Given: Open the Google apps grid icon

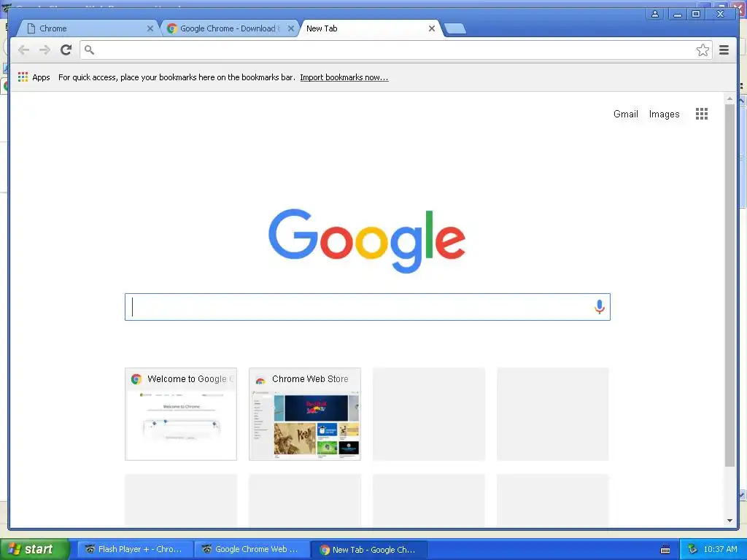Looking at the screenshot, I should (x=701, y=114).
